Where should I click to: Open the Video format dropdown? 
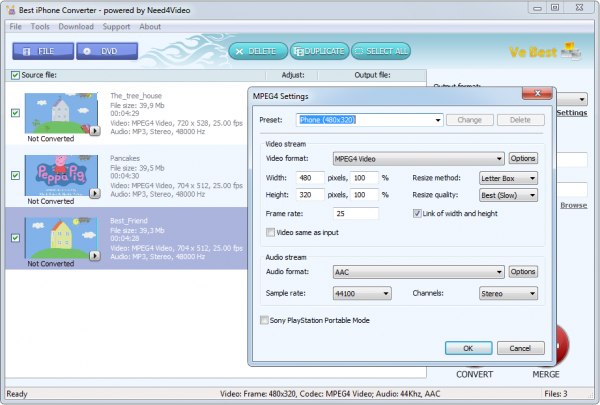(x=499, y=158)
